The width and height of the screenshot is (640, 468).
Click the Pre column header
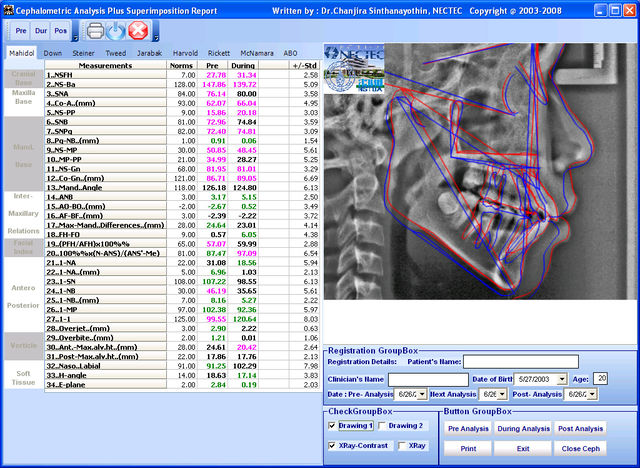[x=212, y=65]
